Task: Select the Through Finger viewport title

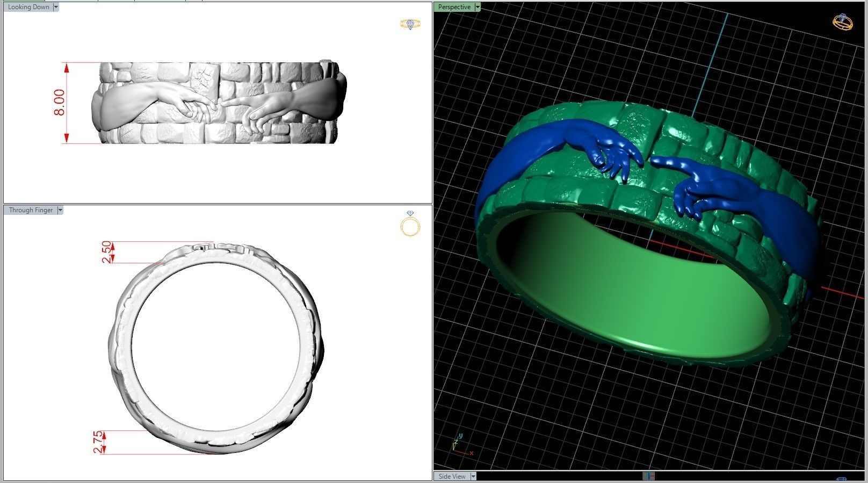Action: pos(31,210)
